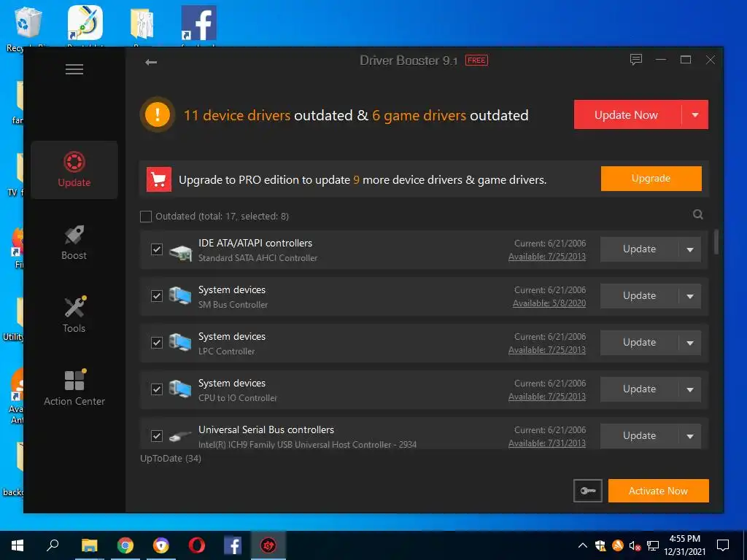Click the red Update Now button
The width and height of the screenshot is (747, 560).
(627, 114)
